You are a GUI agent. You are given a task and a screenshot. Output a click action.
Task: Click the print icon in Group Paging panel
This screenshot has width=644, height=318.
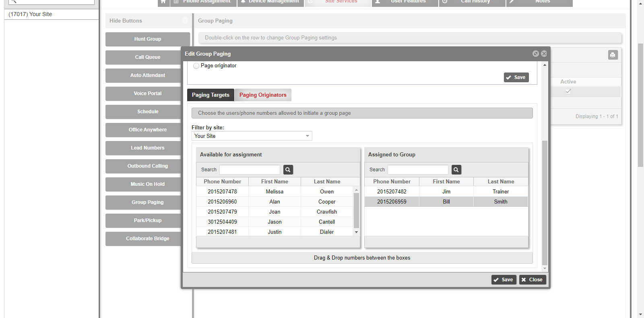pyautogui.click(x=613, y=55)
